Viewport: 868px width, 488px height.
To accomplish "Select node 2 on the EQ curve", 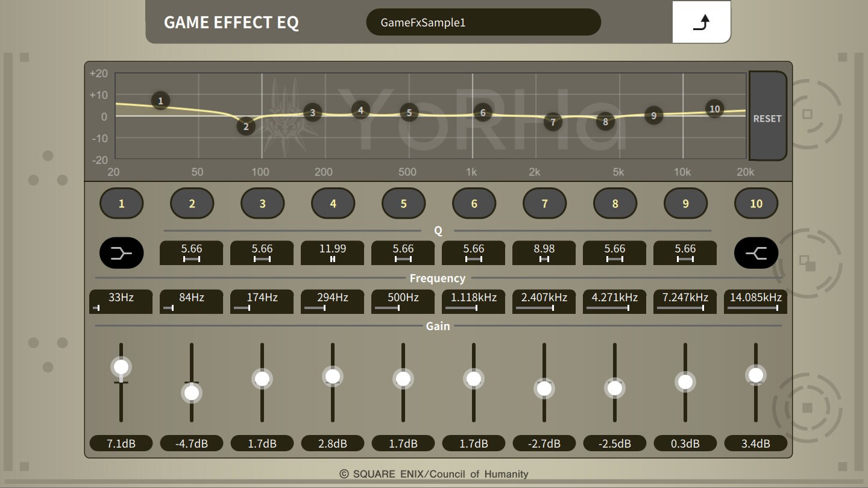I will (245, 127).
